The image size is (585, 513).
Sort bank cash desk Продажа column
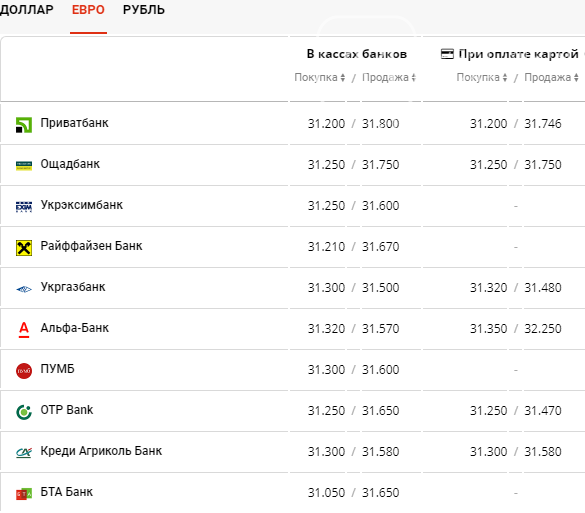click(x=389, y=77)
